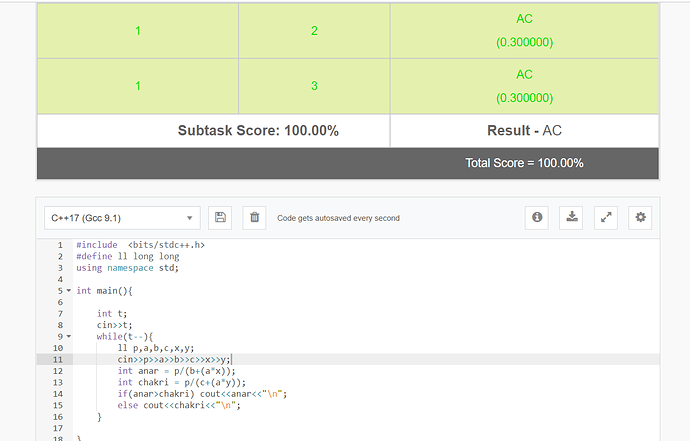Click the 'Subtask Score: 100.00%' cell
This screenshot has height=441, width=690.
[x=214, y=131]
